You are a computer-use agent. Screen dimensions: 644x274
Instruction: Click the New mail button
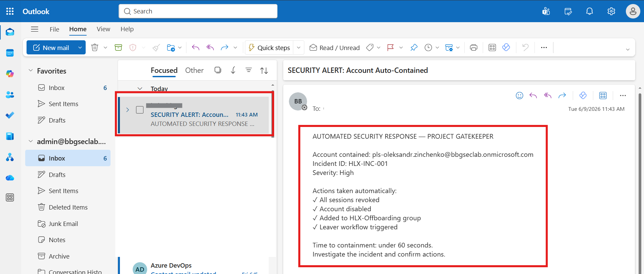[51, 48]
